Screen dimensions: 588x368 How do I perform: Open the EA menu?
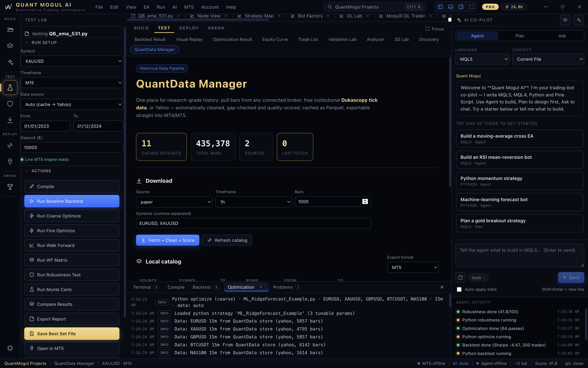coord(146,7)
